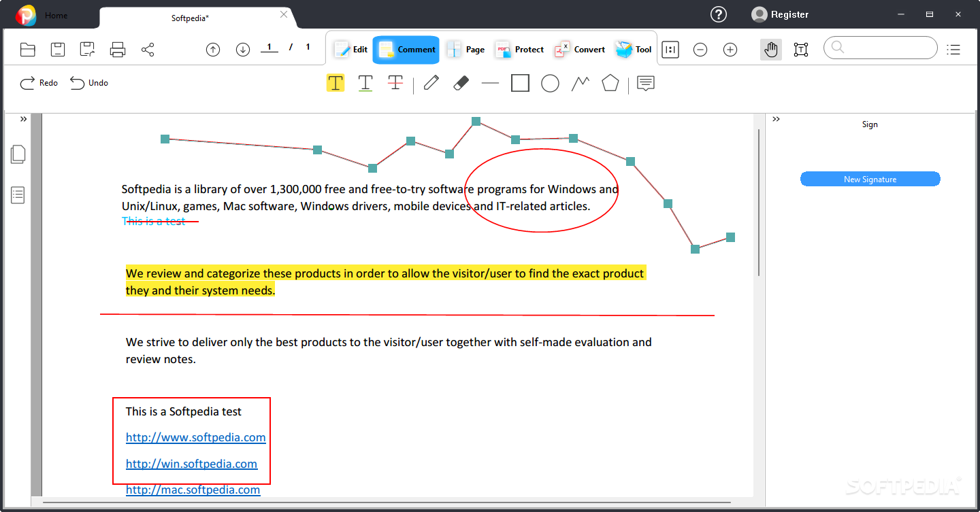Click Register account button
Viewport: 980px width, 512px height.
coord(780,14)
